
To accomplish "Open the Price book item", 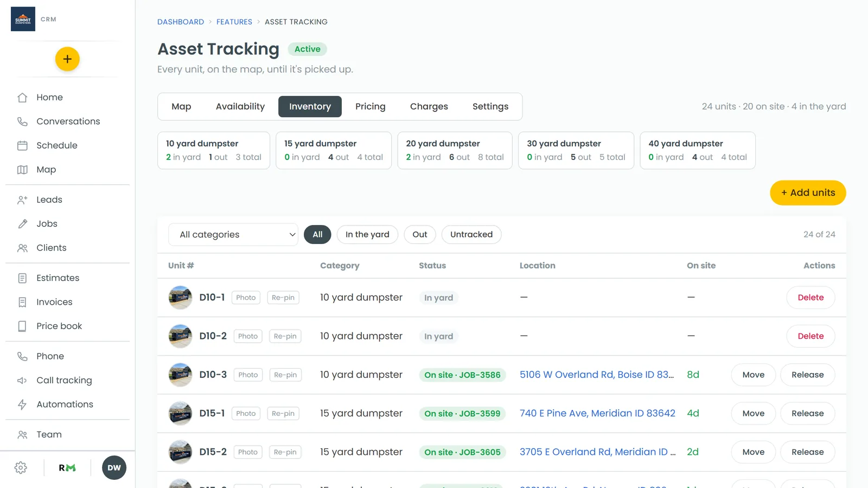I will pyautogui.click(x=59, y=326).
